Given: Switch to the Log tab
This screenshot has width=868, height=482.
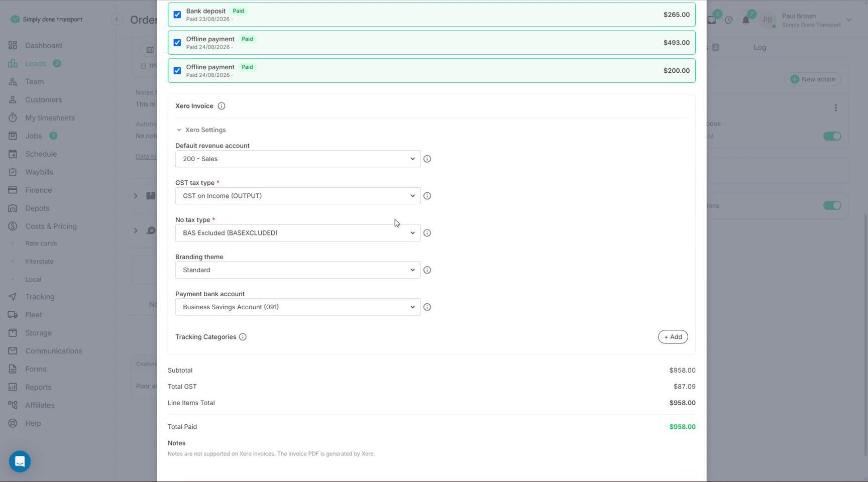Looking at the screenshot, I should 759,47.
